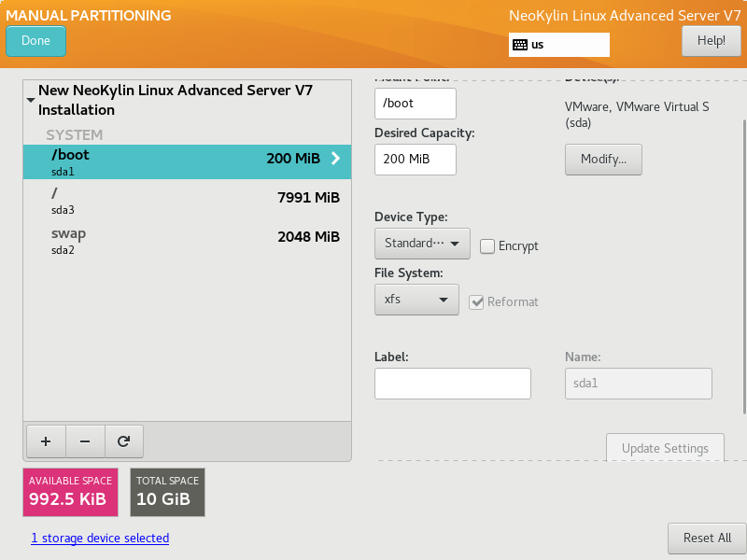This screenshot has width=747, height=560.
Task: Click the arrow chevron on the /boot row
Action: [336, 159]
